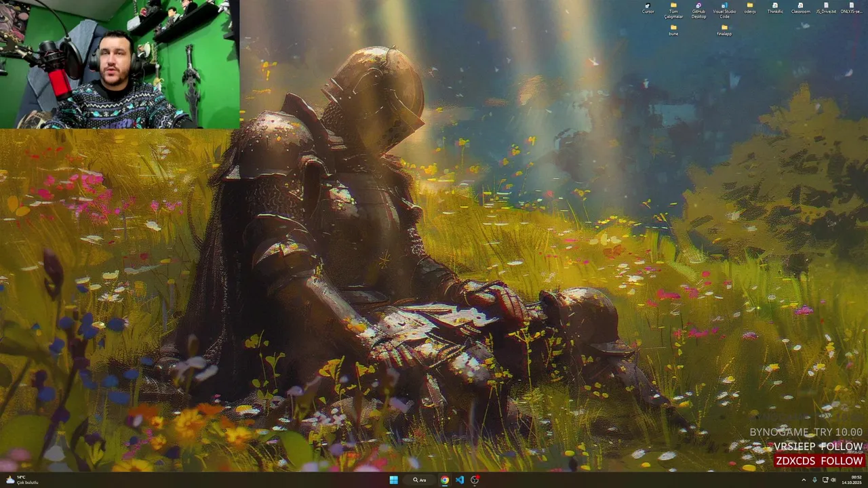Click the microphone icon in system tray
Viewport: 868px width, 488px height.
pyautogui.click(x=814, y=480)
